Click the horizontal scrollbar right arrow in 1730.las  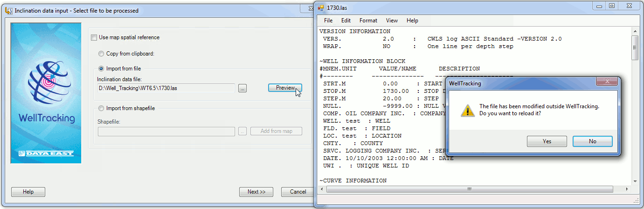pos(627,189)
